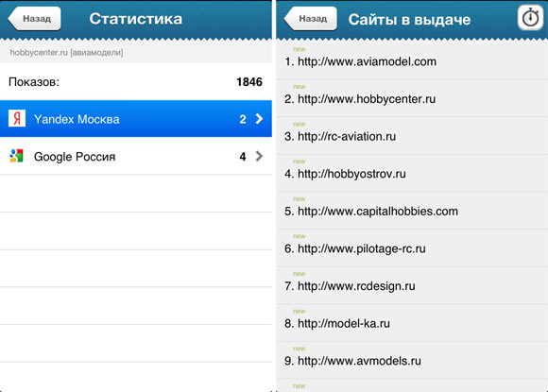Viewport: 548px width, 392px height.
Task: Click the new badge above rcdesign.ru
Action: click(x=300, y=274)
